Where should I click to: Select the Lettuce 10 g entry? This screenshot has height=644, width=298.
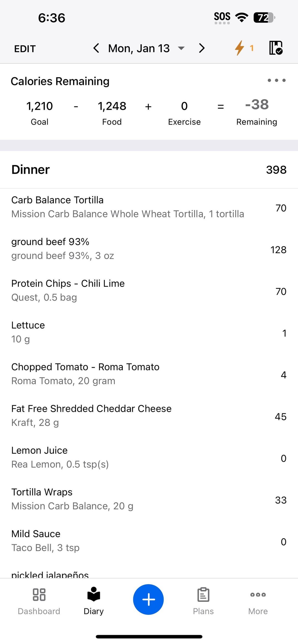[x=149, y=332]
